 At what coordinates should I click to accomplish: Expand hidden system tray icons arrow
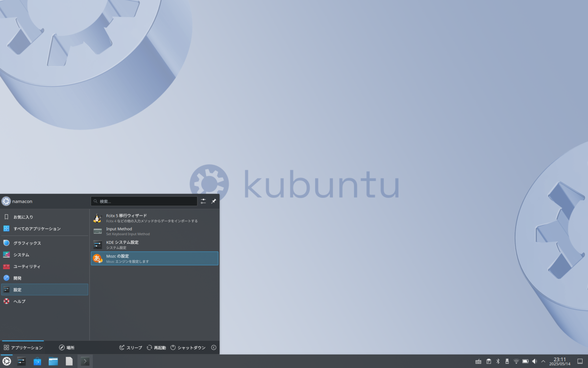(x=543, y=362)
